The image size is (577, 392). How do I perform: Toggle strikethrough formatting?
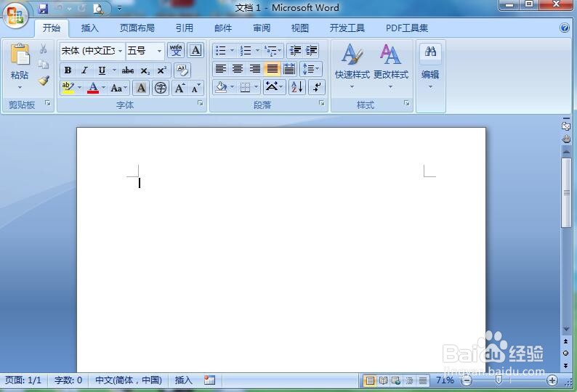(x=128, y=70)
